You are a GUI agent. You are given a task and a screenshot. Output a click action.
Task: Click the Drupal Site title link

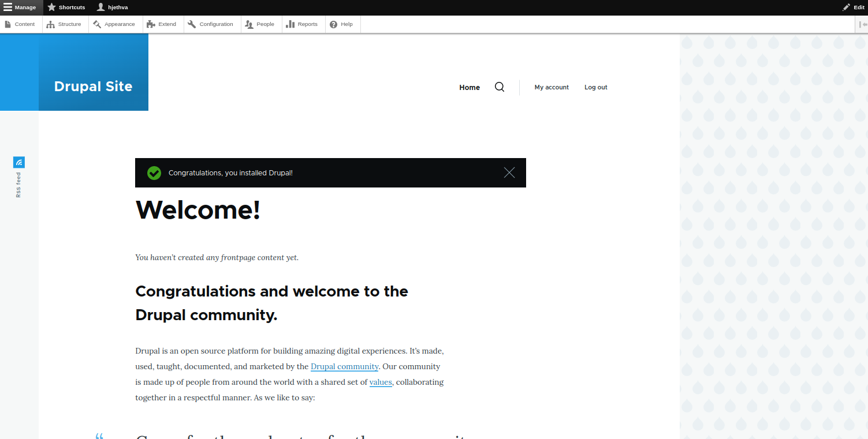tap(93, 87)
